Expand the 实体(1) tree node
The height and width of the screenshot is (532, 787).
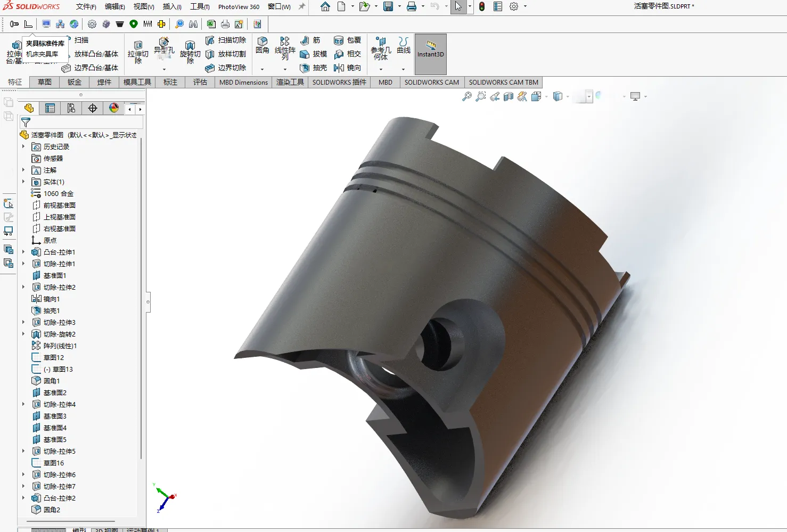pyautogui.click(x=23, y=182)
